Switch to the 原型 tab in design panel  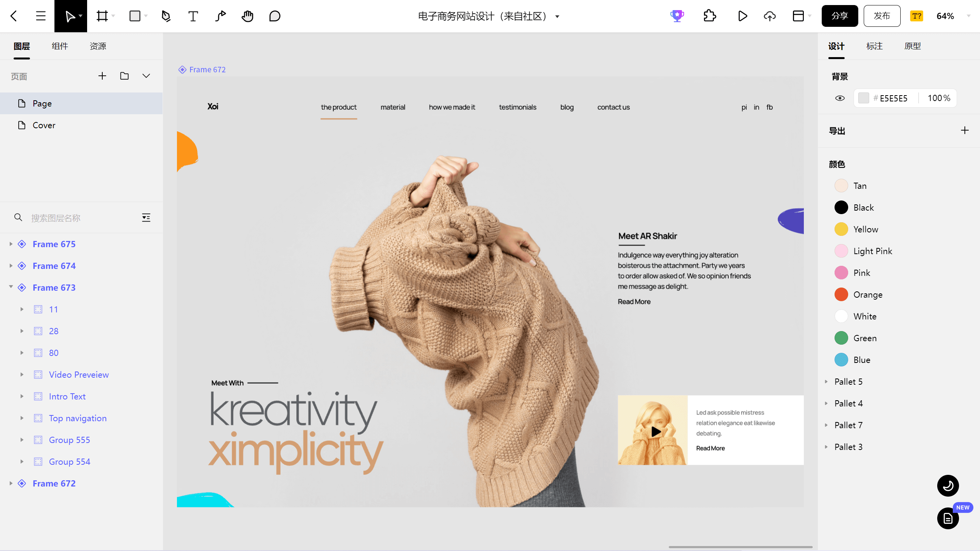[x=913, y=46]
